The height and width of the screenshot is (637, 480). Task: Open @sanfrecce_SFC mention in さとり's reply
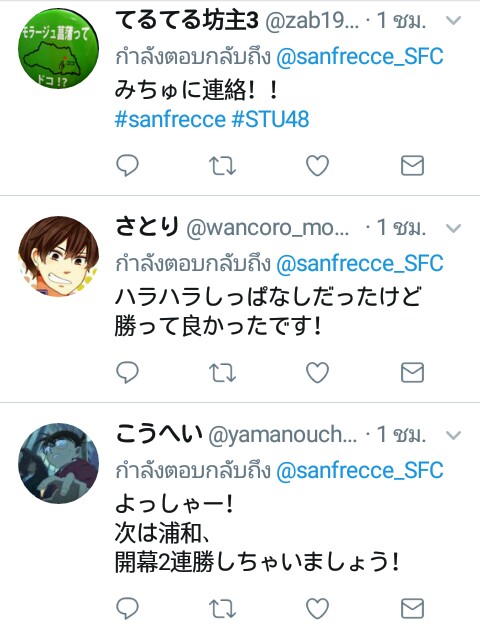(360, 264)
